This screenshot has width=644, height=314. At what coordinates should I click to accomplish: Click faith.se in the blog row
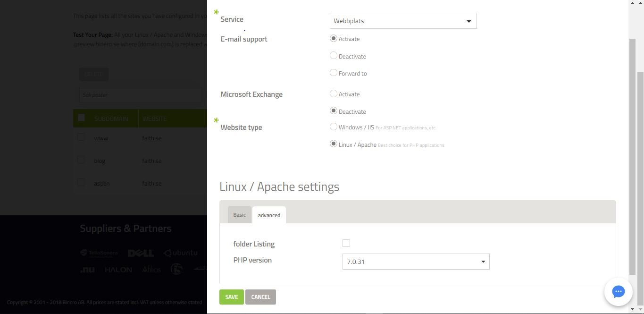tap(152, 161)
